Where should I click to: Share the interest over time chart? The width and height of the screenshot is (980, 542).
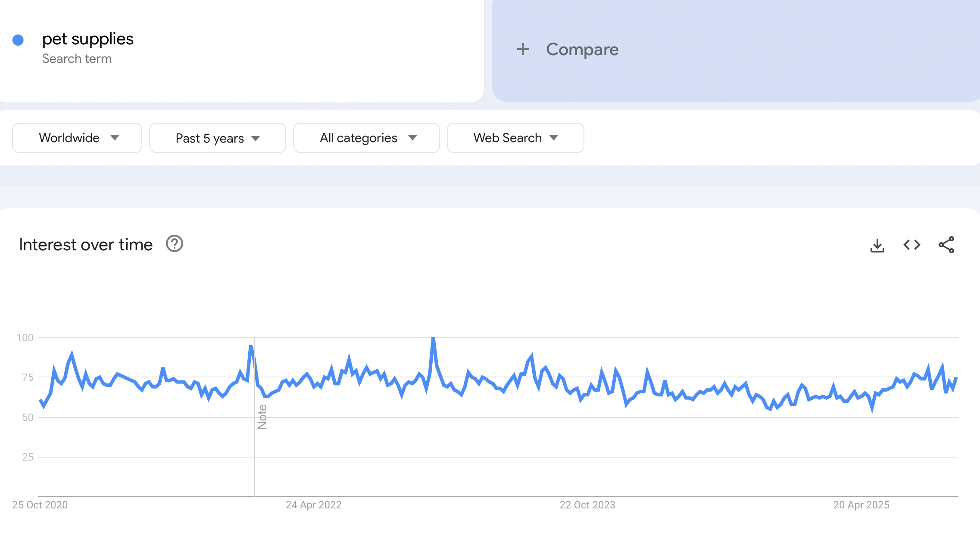pos(946,245)
